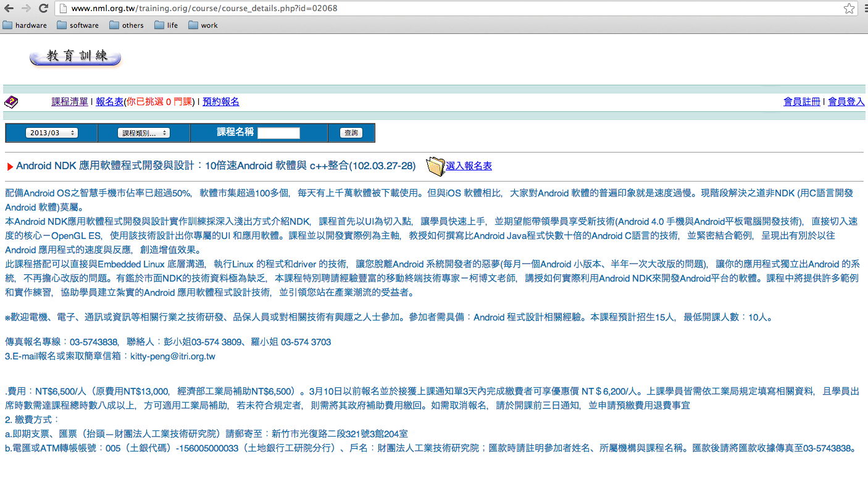
Task: Click the 選入報名表 link
Action: pos(469,166)
